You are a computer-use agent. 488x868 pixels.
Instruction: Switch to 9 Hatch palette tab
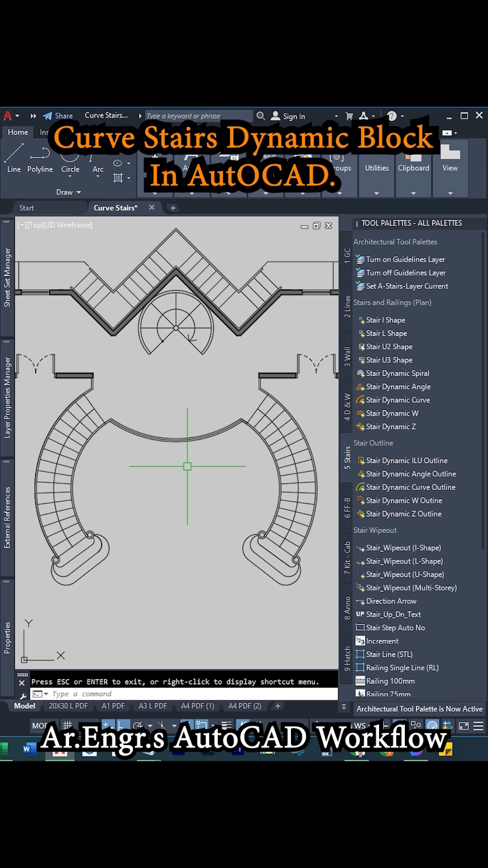pos(347,659)
